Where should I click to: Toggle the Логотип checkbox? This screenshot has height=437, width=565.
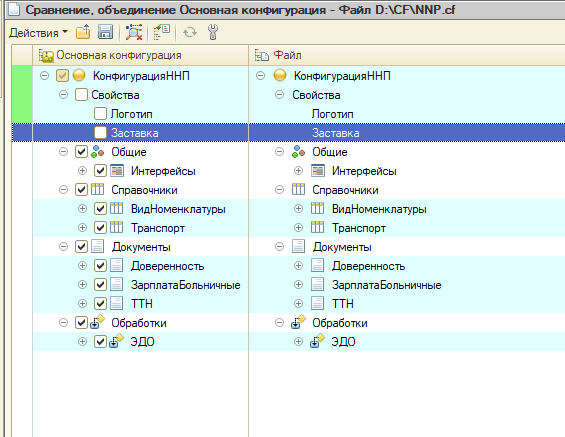(100, 114)
